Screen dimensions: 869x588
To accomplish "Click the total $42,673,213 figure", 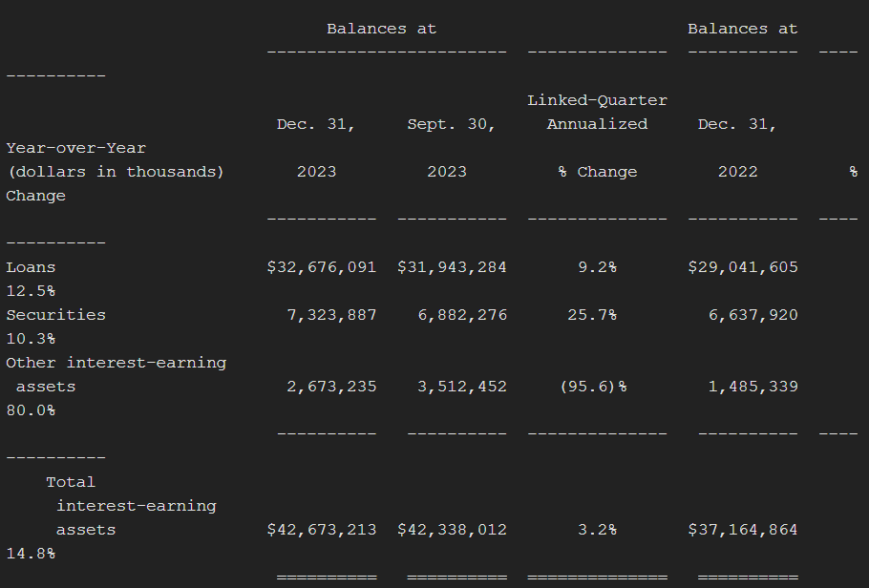I will click(x=322, y=530).
